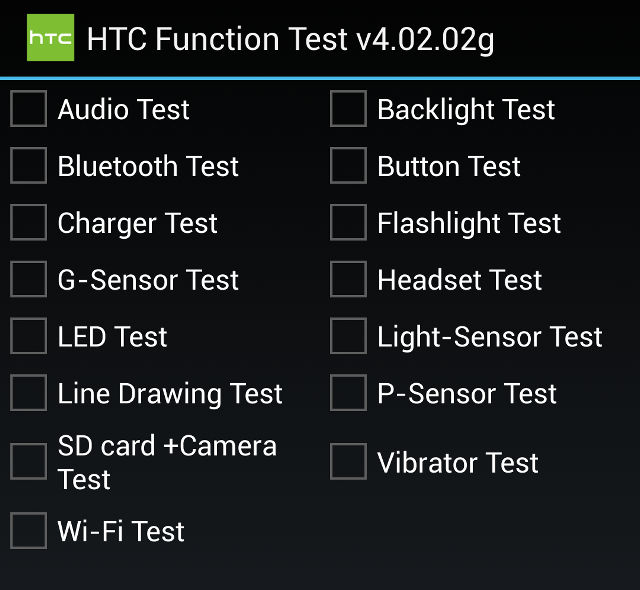Select the Backlight Test checkbox
This screenshot has width=640, height=590.
(348, 109)
